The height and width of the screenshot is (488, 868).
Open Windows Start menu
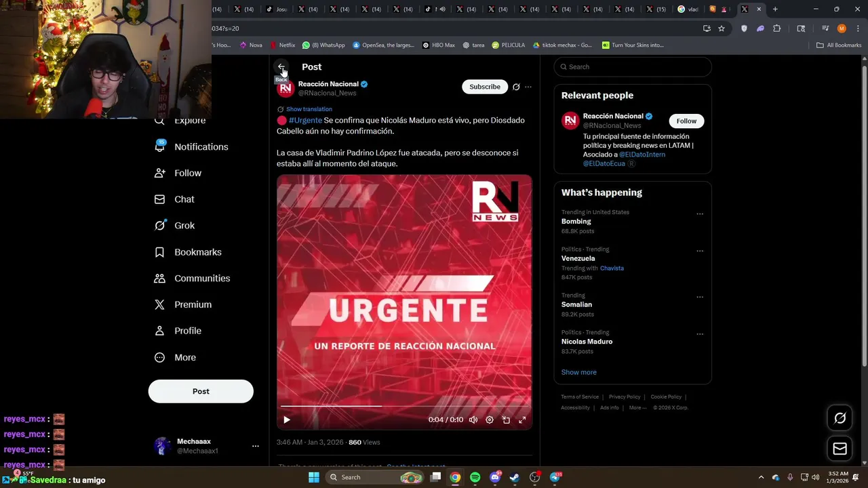tap(314, 477)
